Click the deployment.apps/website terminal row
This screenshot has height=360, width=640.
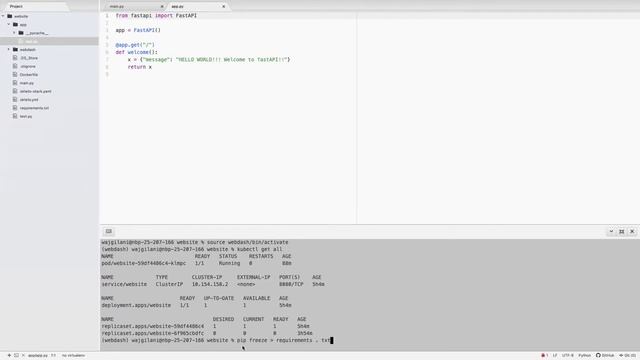[x=197, y=305]
